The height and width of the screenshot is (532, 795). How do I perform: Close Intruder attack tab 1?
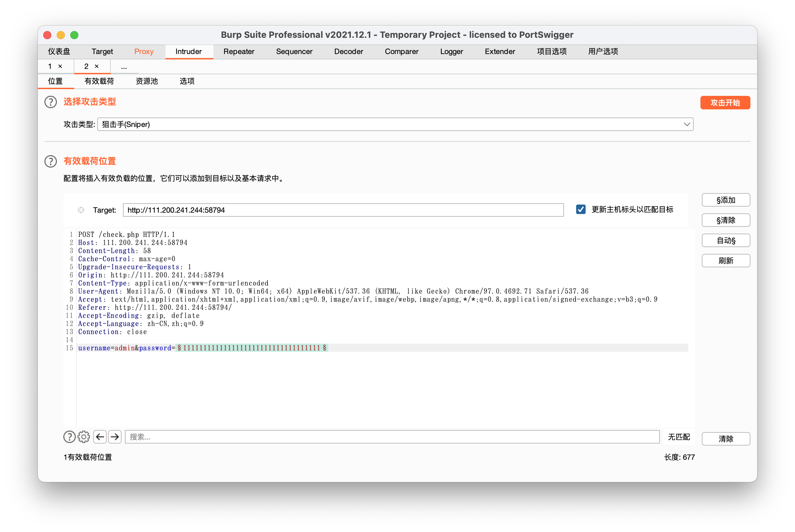[60, 66]
